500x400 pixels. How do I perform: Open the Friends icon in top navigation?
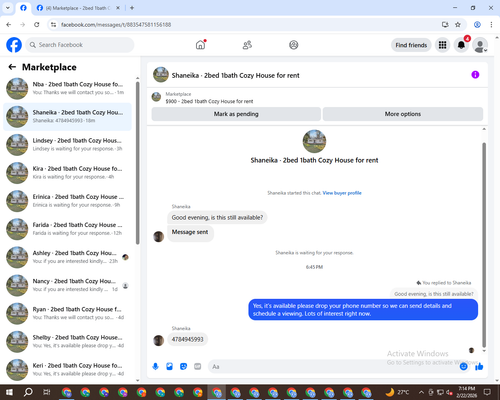coord(247,45)
